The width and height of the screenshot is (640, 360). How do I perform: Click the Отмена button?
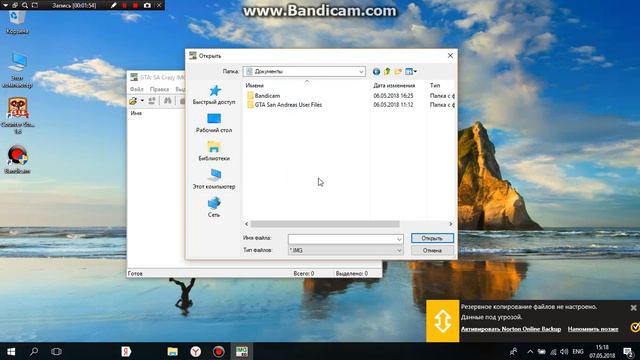(x=432, y=250)
